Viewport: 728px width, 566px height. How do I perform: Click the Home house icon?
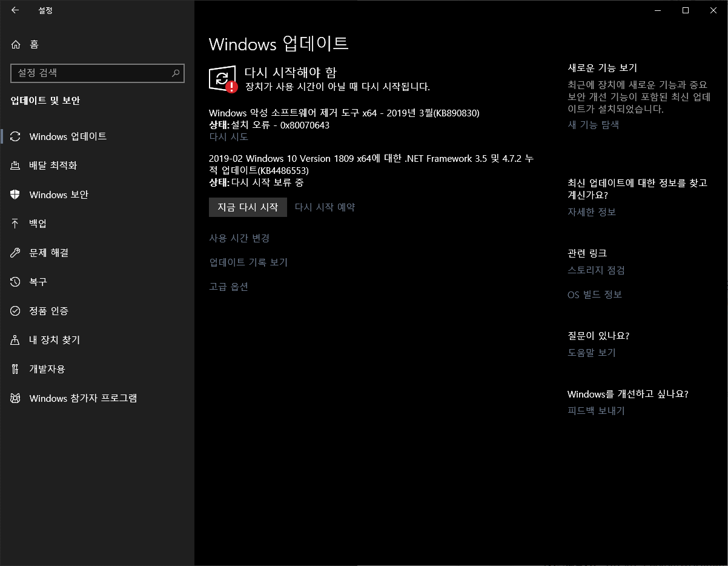16,44
